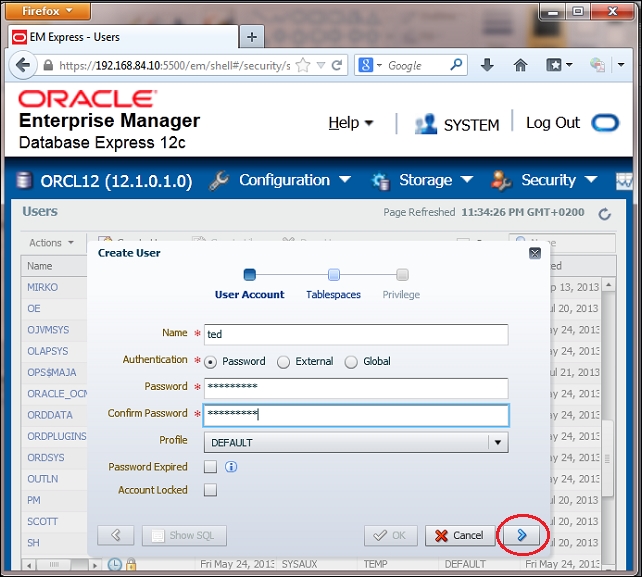Expand the Help dropdown
The width and height of the screenshot is (642, 577).
tap(350, 123)
